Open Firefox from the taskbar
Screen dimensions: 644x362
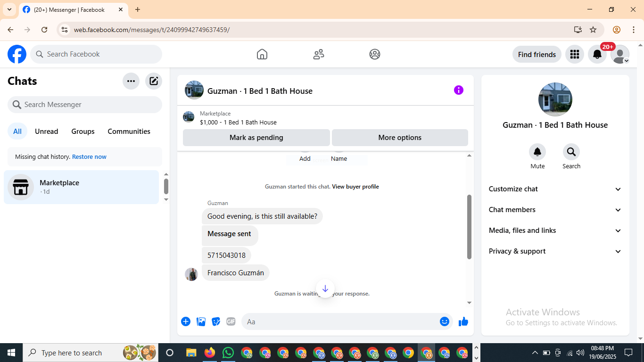pos(210,353)
